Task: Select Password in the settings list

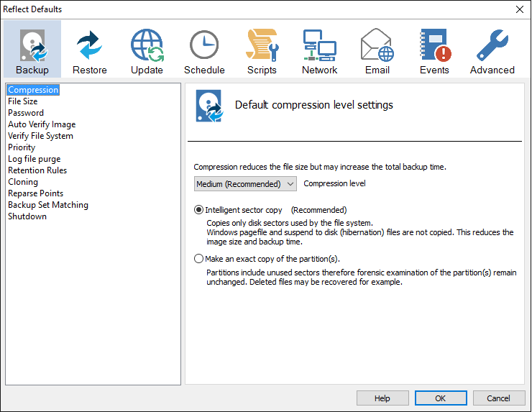Action: pyautogui.click(x=26, y=113)
